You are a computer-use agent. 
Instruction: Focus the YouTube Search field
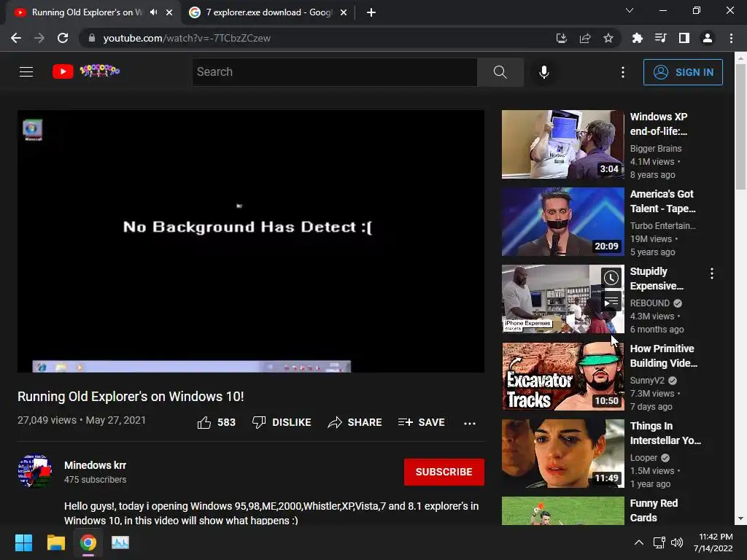334,72
